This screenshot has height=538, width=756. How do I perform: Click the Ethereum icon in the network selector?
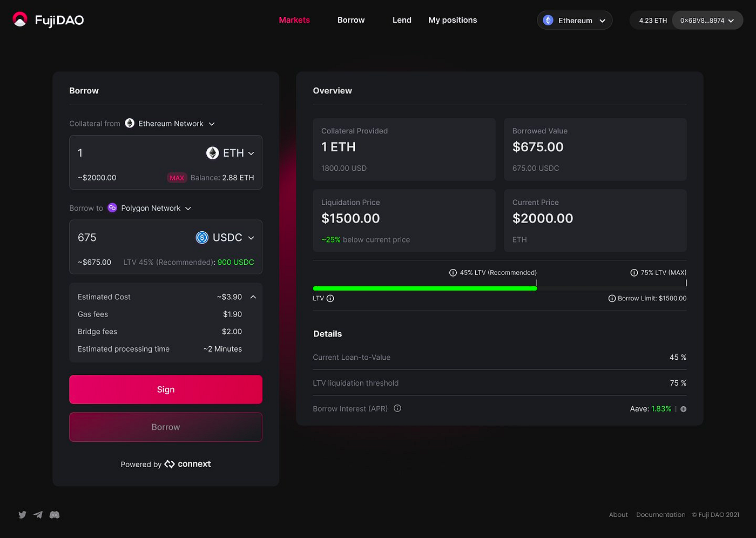(548, 20)
